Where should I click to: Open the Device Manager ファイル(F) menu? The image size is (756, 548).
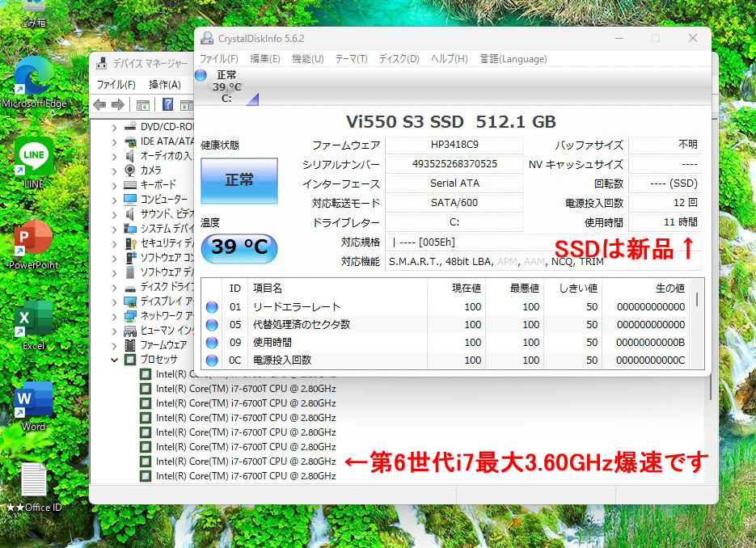pyautogui.click(x=116, y=85)
